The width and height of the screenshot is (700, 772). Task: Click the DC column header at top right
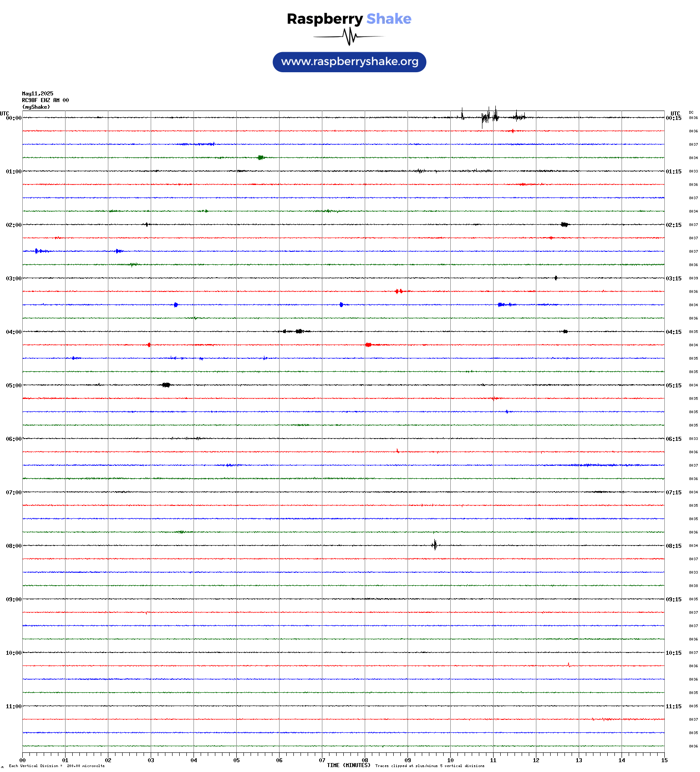pyautogui.click(x=691, y=113)
